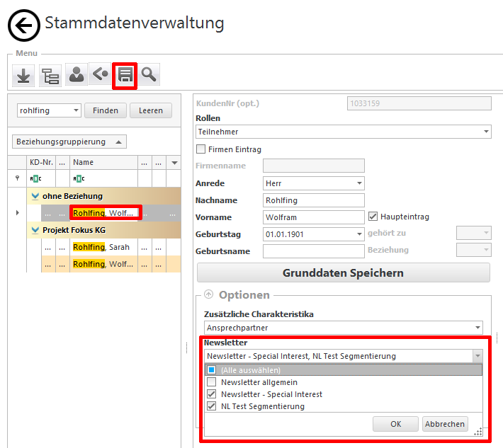Uncheck the Haupteintrag checkbox

[x=373, y=217]
